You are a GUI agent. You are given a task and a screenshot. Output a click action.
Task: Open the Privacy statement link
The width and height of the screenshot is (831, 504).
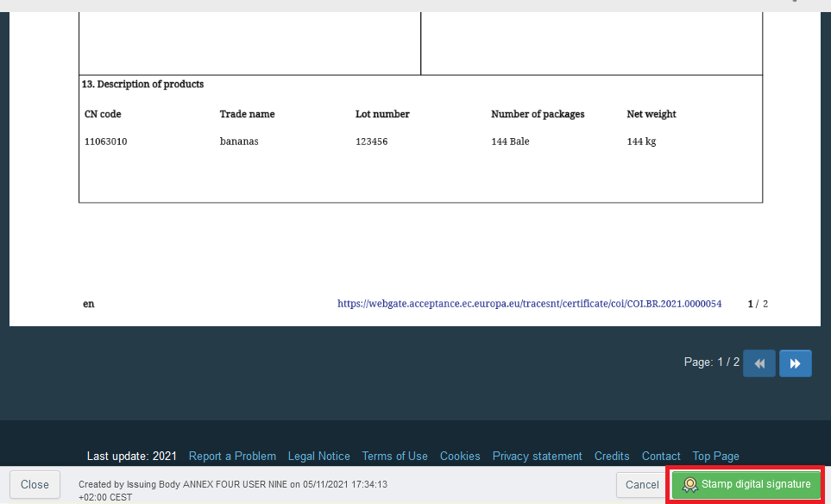[537, 457]
